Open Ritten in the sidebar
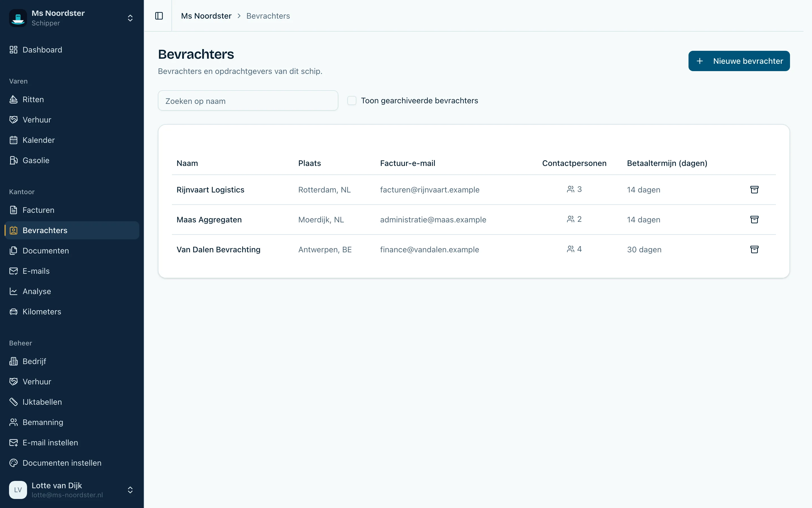 (x=72, y=99)
